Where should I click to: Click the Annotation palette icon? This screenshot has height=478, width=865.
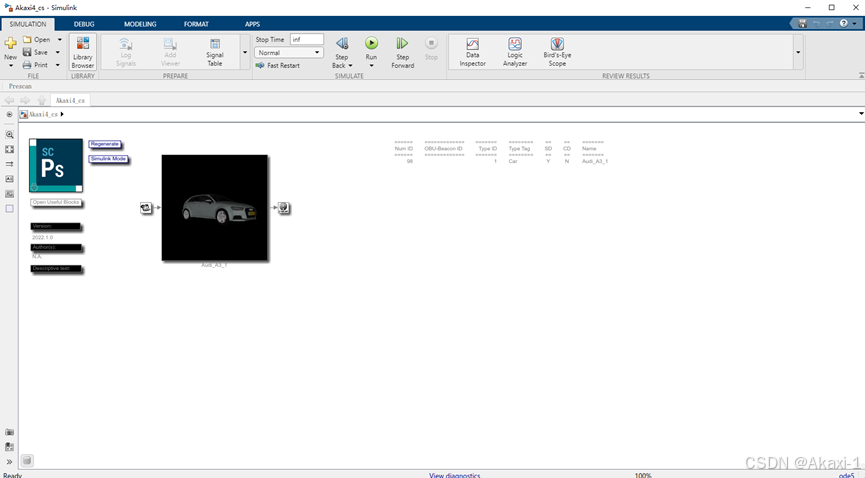coord(9,179)
